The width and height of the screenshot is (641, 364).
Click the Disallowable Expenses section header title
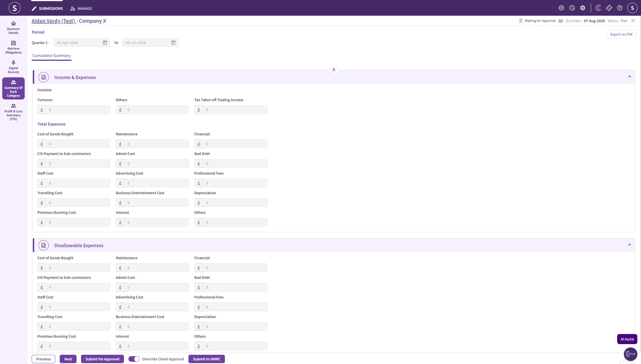click(x=79, y=245)
